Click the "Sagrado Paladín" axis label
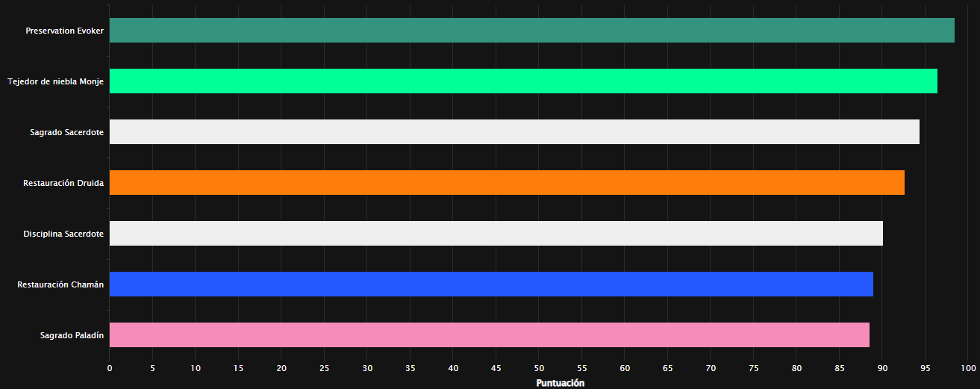The height and width of the screenshot is (389, 980). coord(72,335)
